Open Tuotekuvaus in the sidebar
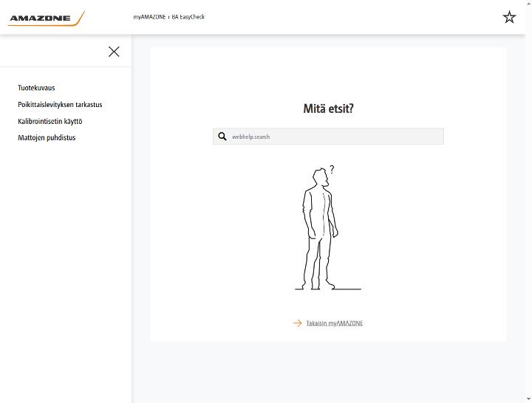This screenshot has height=403, width=532. pos(36,88)
